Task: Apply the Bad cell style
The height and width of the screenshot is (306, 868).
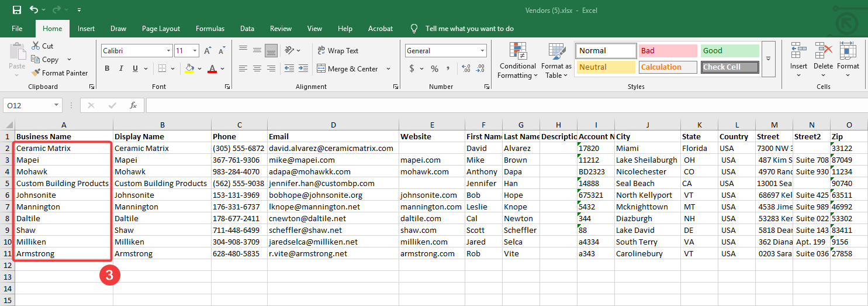Action: coord(668,51)
